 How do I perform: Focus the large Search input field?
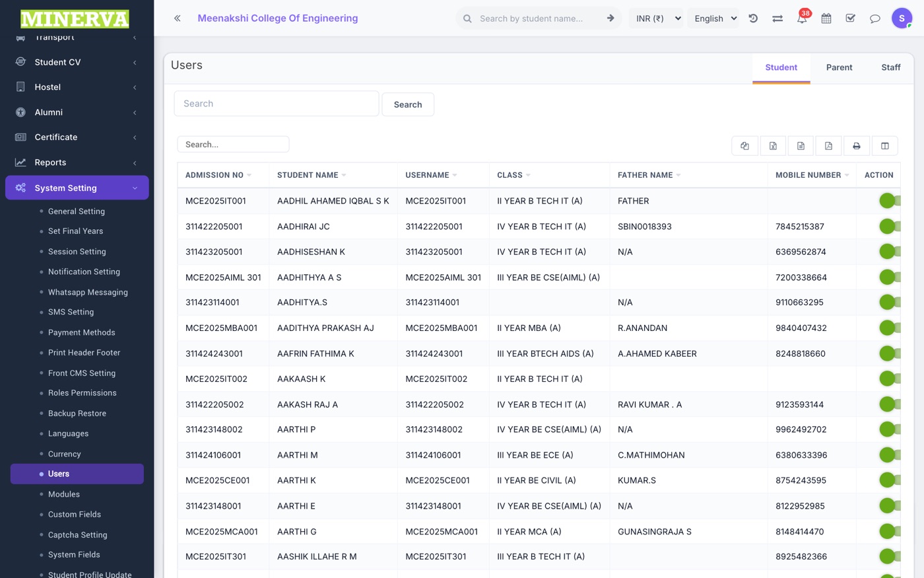pos(277,104)
